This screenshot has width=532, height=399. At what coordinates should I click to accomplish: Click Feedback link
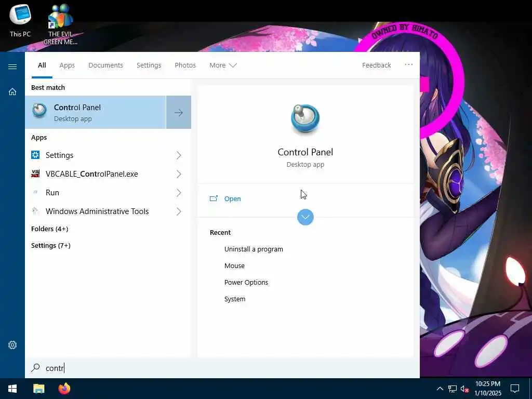point(376,65)
